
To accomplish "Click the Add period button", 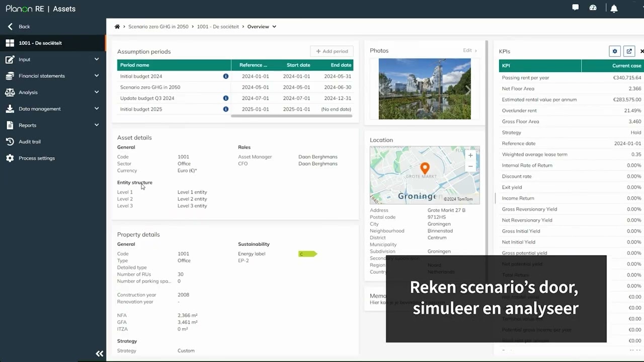I will 332,51.
